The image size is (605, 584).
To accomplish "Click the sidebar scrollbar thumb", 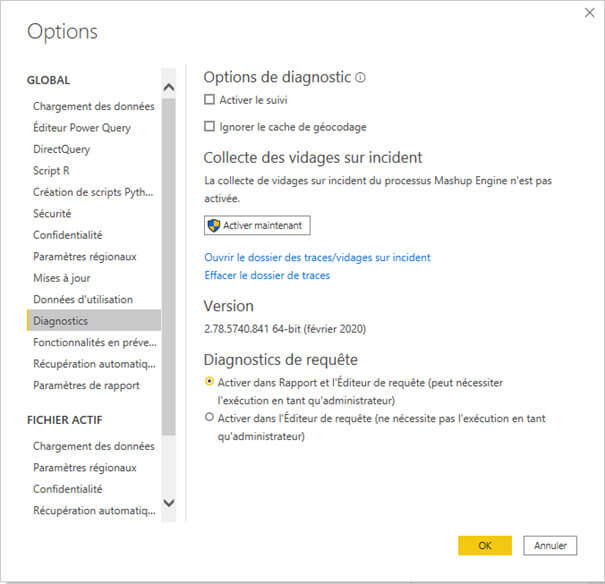I will click(169, 267).
